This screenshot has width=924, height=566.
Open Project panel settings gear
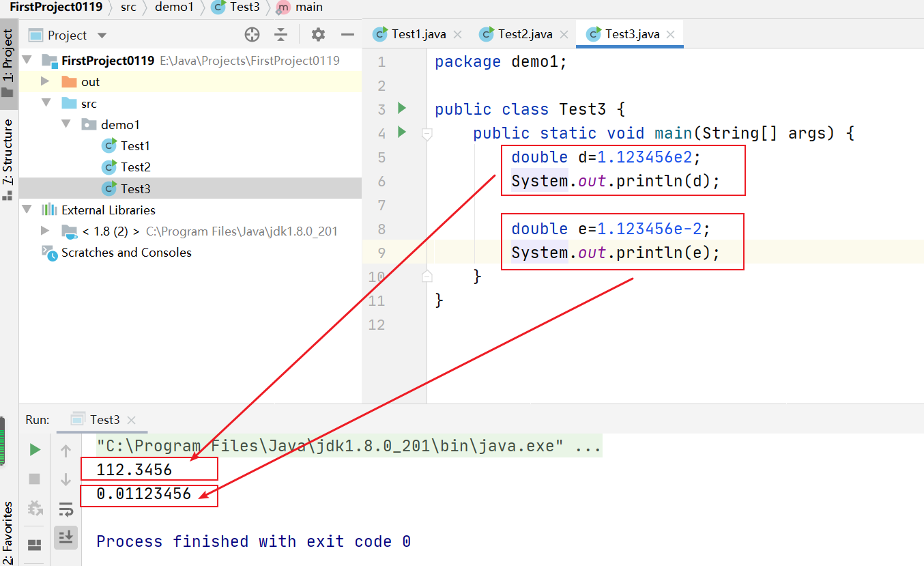(318, 35)
